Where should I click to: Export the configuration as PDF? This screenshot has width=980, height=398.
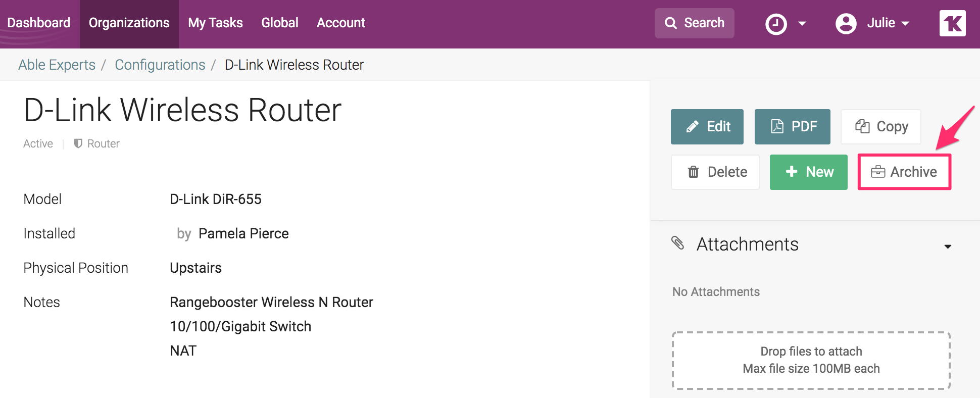[792, 127]
